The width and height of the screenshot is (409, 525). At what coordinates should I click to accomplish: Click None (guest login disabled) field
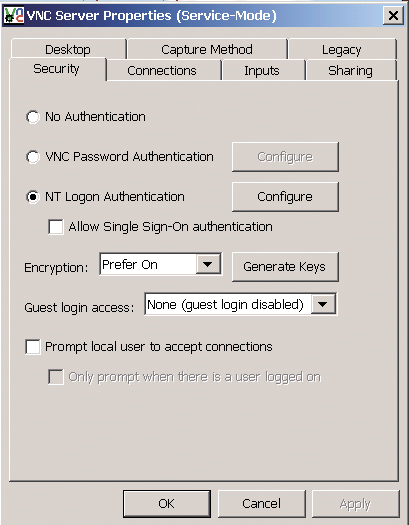click(x=240, y=304)
